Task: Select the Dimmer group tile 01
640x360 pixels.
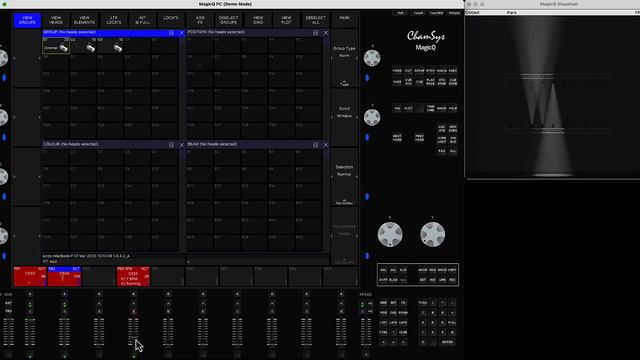Action: [56, 45]
